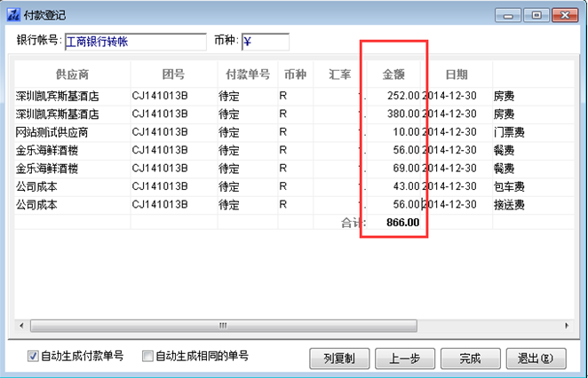Click the 币种 ¥ input field
588x378 pixels.
pos(265,42)
